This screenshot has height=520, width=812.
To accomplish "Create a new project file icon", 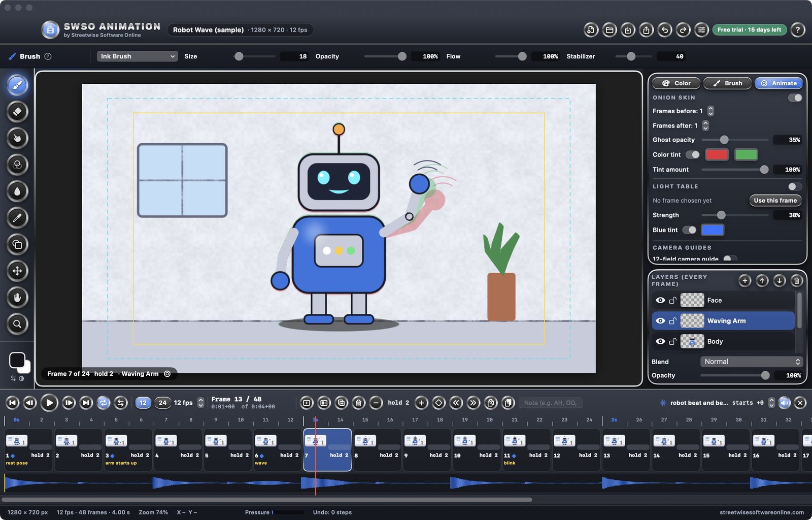I will [591, 30].
